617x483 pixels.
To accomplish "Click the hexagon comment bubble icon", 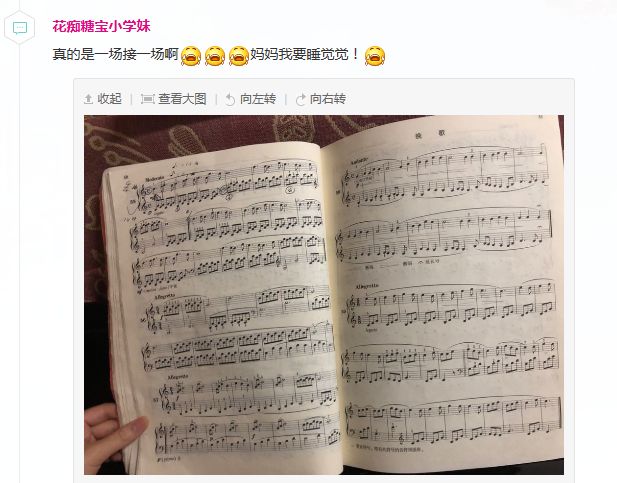I will click(20, 28).
